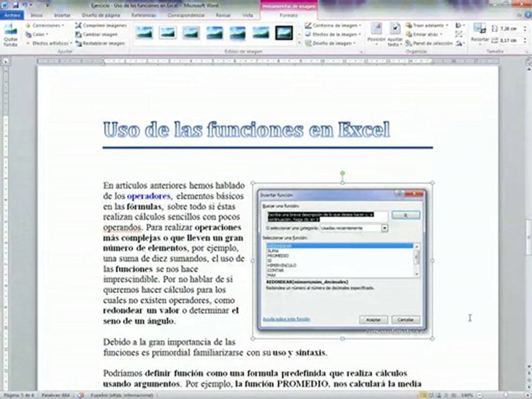The height and width of the screenshot is (399, 532).
Task: Click Cambiar imagen
Action: tap(96, 34)
